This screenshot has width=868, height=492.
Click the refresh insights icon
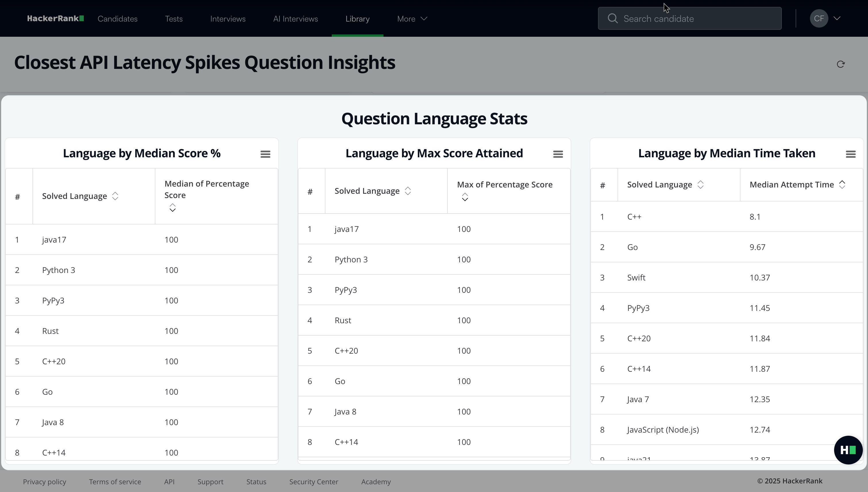point(841,64)
